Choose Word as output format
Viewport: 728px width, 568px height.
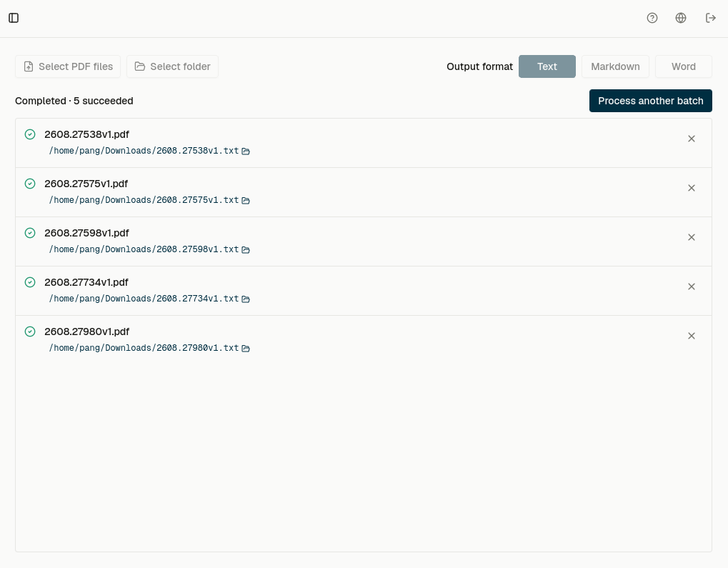click(x=684, y=66)
